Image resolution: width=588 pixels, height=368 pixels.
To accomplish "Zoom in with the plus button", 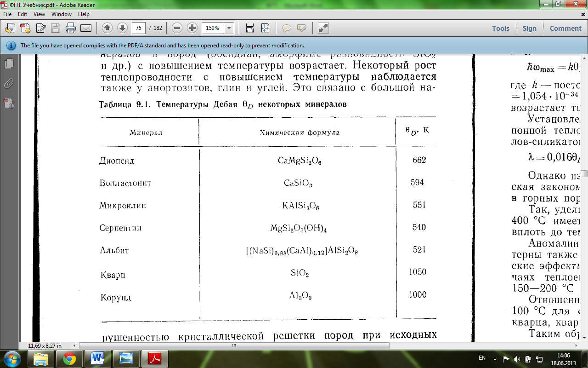I will 192,28.
